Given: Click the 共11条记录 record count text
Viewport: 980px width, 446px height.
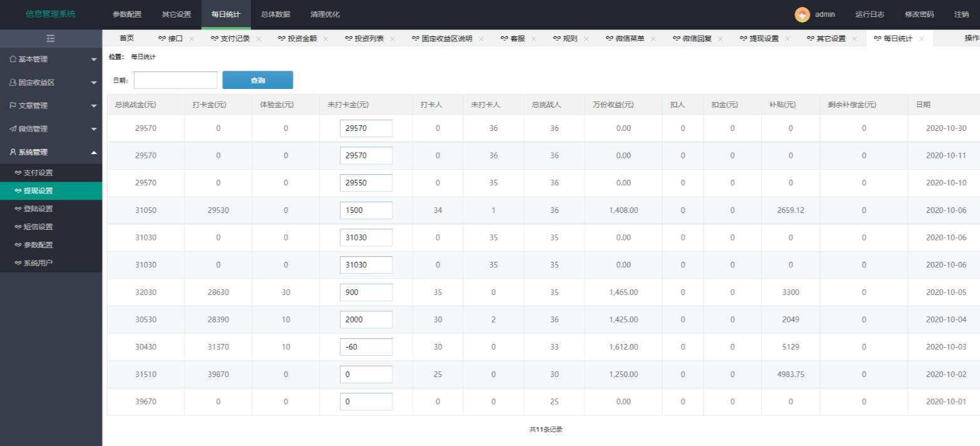Looking at the screenshot, I should [546, 430].
